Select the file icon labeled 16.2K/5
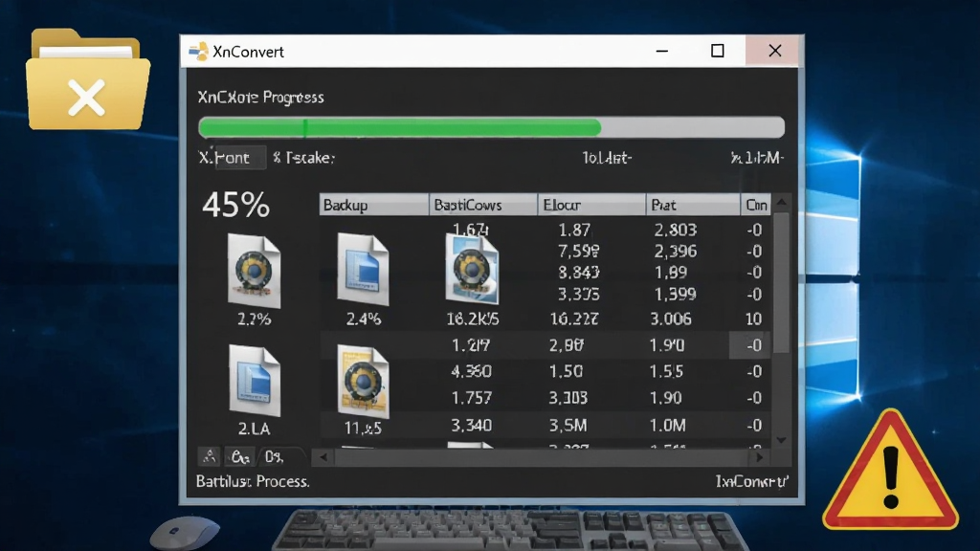The image size is (980, 551). [472, 269]
